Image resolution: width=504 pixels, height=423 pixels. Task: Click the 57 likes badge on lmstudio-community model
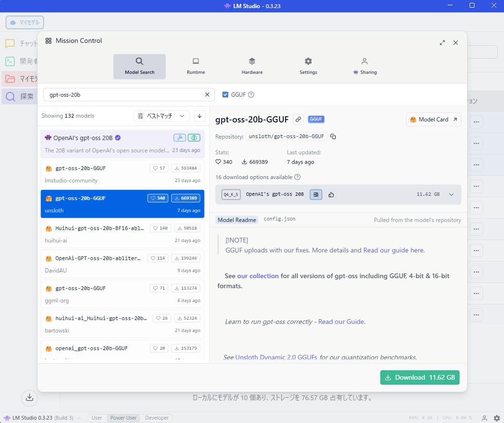[x=159, y=168]
